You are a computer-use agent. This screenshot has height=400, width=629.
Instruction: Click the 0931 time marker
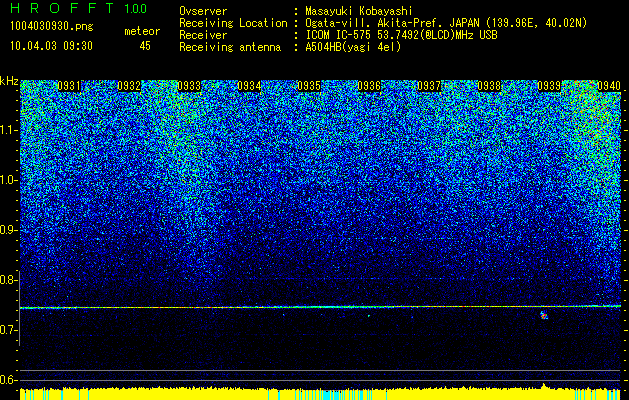69,86
